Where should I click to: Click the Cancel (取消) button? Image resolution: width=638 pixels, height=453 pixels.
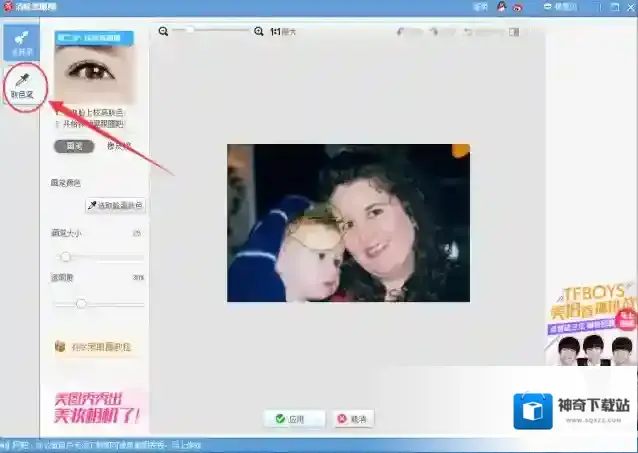353,419
